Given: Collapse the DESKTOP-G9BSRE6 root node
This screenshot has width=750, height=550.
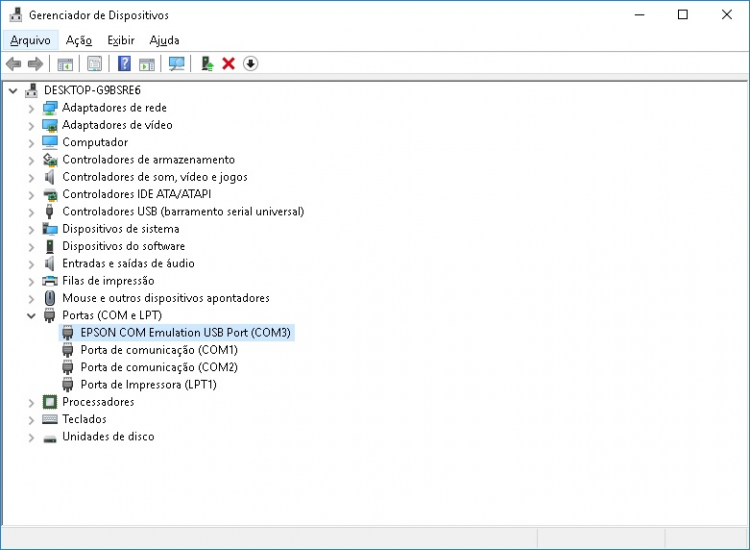Looking at the screenshot, I should tap(13, 90).
